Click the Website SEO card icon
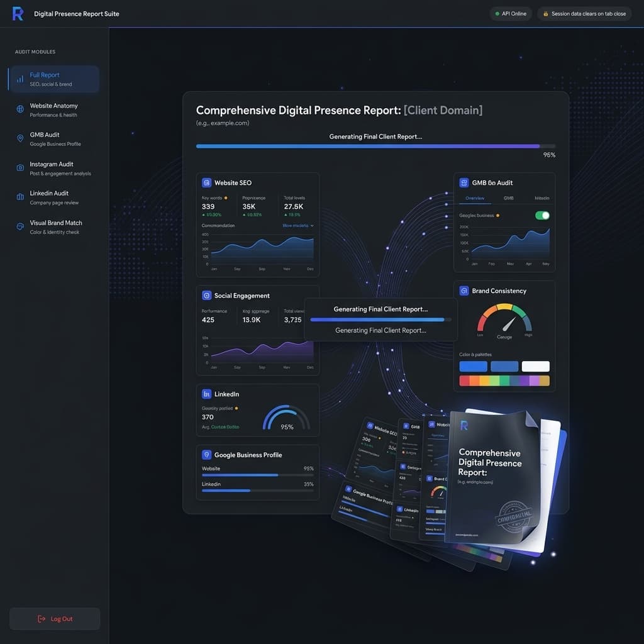Screen dimensions: 644x644 click(x=206, y=183)
